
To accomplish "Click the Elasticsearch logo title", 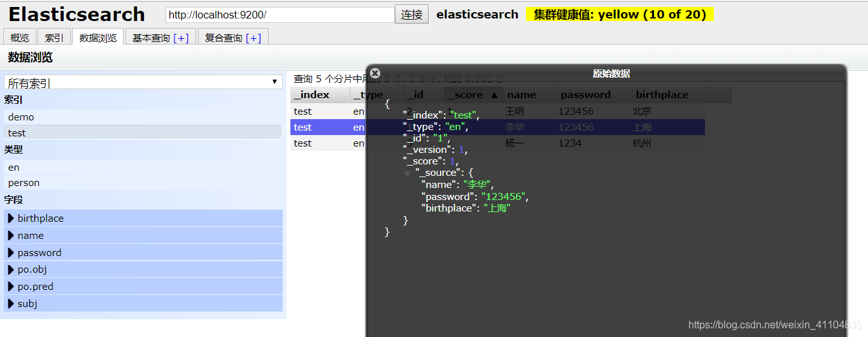I will [x=76, y=14].
